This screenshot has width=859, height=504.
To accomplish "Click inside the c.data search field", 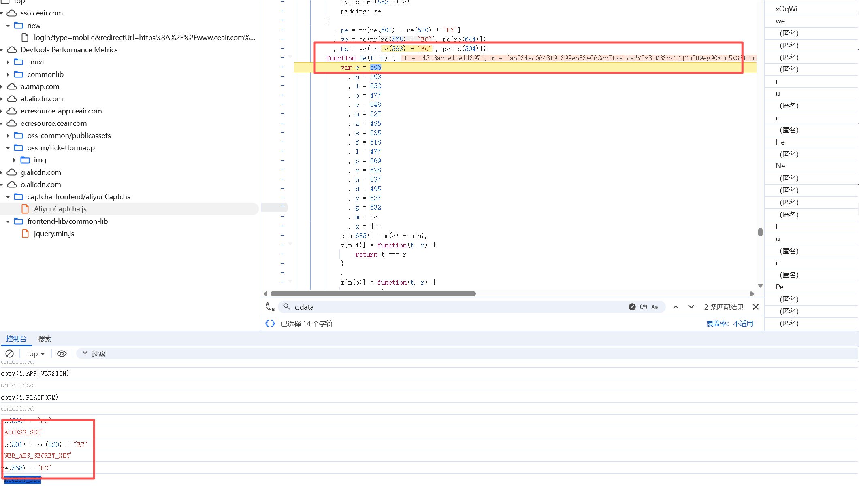I will pos(458,307).
